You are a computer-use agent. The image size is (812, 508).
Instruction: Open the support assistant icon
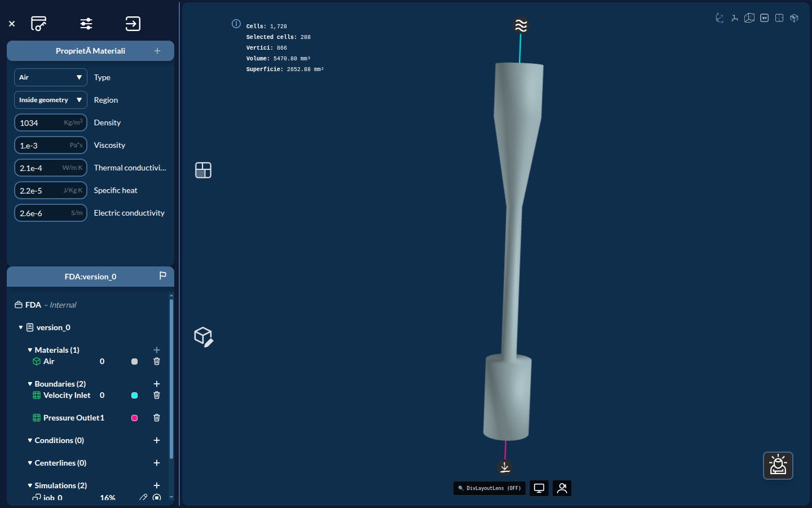pyautogui.click(x=778, y=466)
